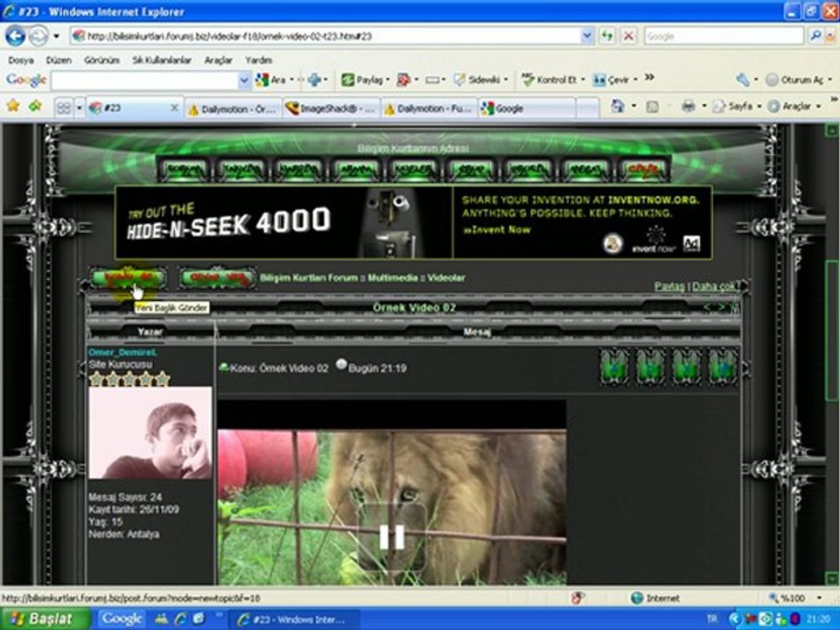840x630 pixels.
Task: Click Oturum Aç sign-in button
Action: [795, 80]
